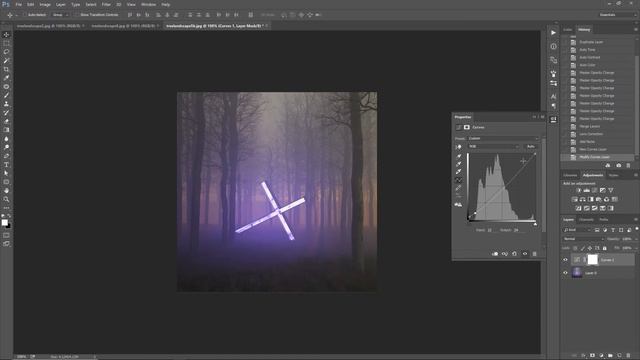Select the Gradient tool
Image resolution: width=640 pixels, height=360 pixels.
tap(6, 130)
